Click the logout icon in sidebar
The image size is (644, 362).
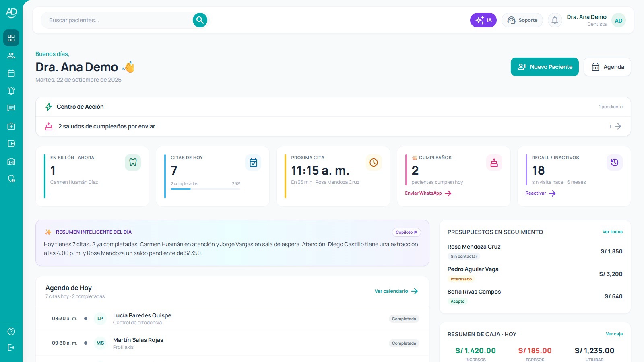(x=11, y=348)
